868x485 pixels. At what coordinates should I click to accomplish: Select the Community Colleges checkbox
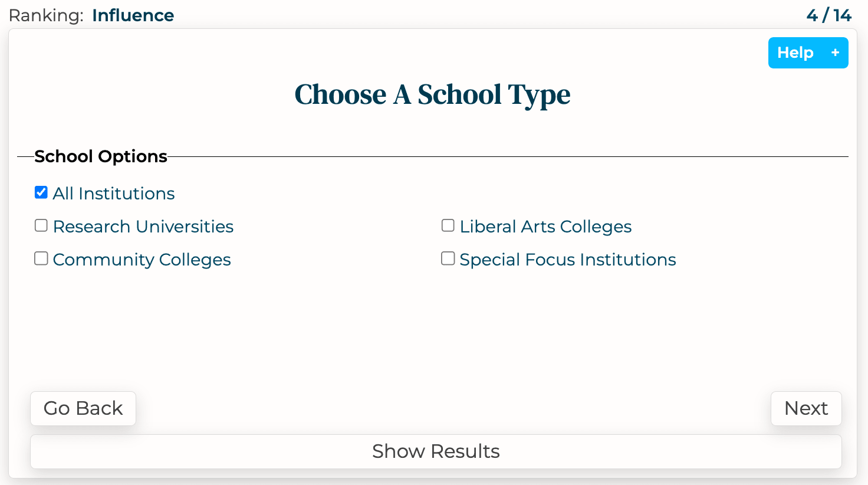41,258
